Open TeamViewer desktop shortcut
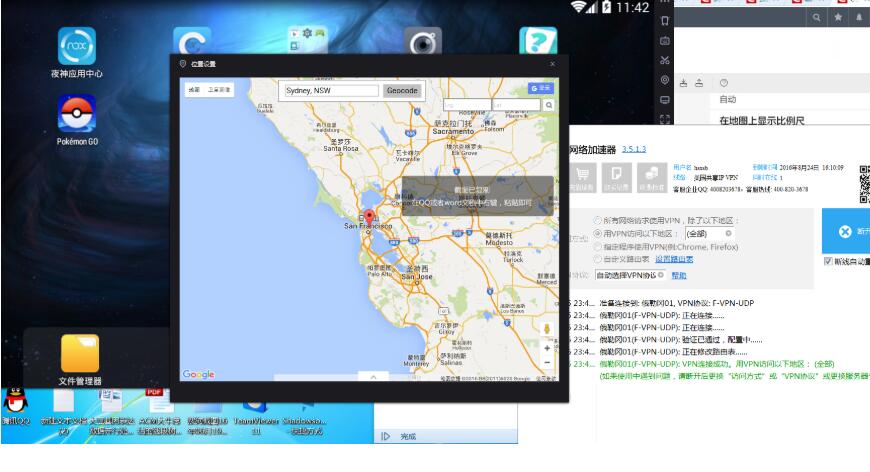870x472 pixels. click(x=256, y=417)
